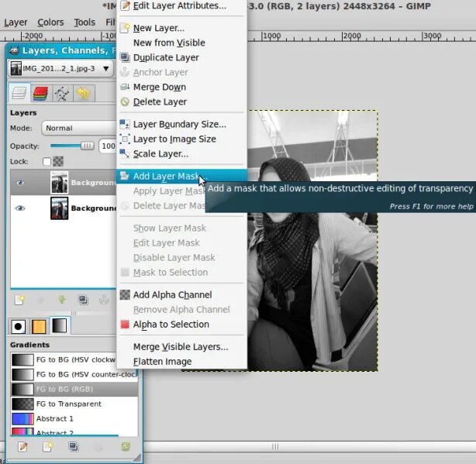Click the opacity value field showing 100
Screen dimensions: 476x464
point(107,146)
